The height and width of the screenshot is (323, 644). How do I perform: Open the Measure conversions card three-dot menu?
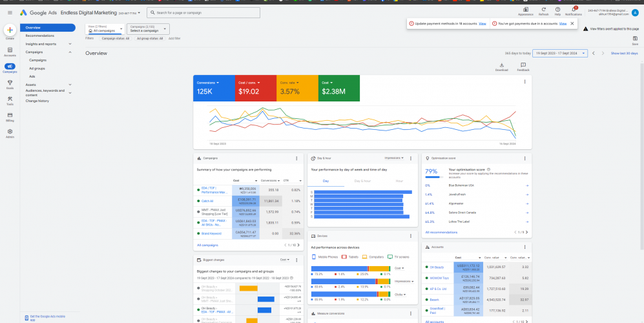pos(411,313)
